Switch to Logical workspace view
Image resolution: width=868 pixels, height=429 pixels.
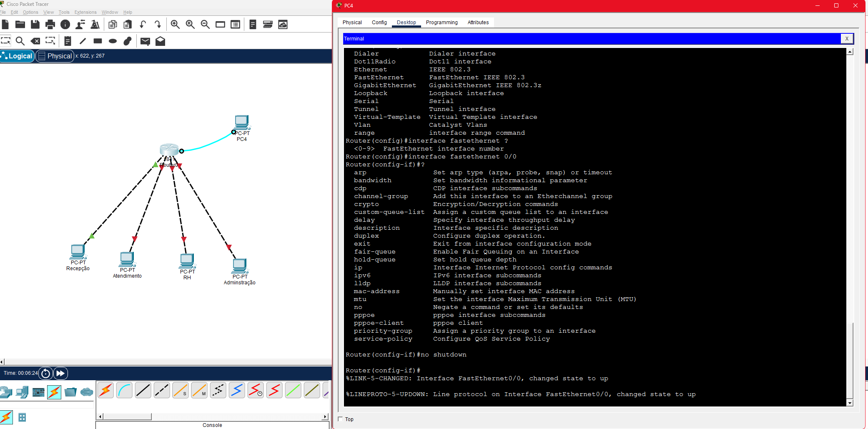17,56
